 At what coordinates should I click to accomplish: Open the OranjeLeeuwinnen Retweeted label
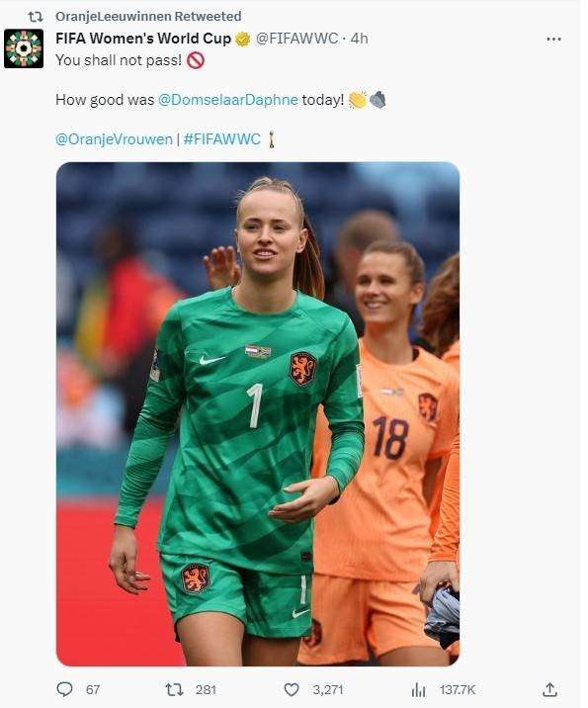point(148,16)
